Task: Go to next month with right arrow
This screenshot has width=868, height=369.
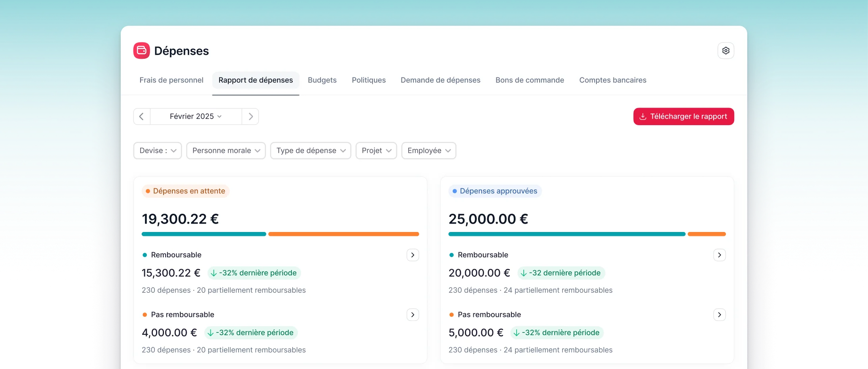Action: (251, 116)
